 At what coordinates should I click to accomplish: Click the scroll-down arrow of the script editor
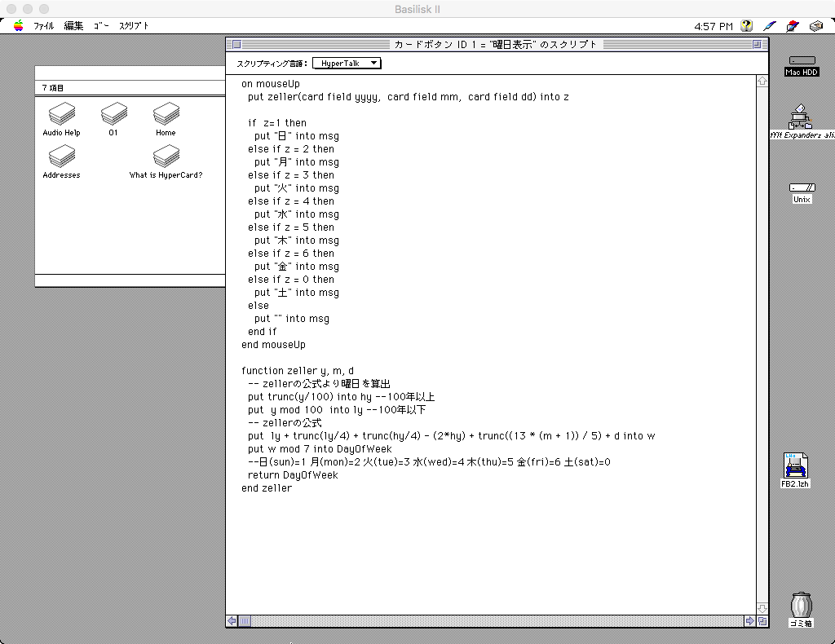click(x=762, y=608)
